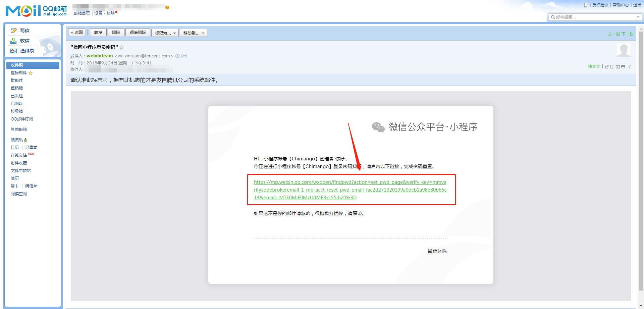The width and height of the screenshot is (644, 309).
Task: Open 已删除 deleted folder
Action: (17, 104)
